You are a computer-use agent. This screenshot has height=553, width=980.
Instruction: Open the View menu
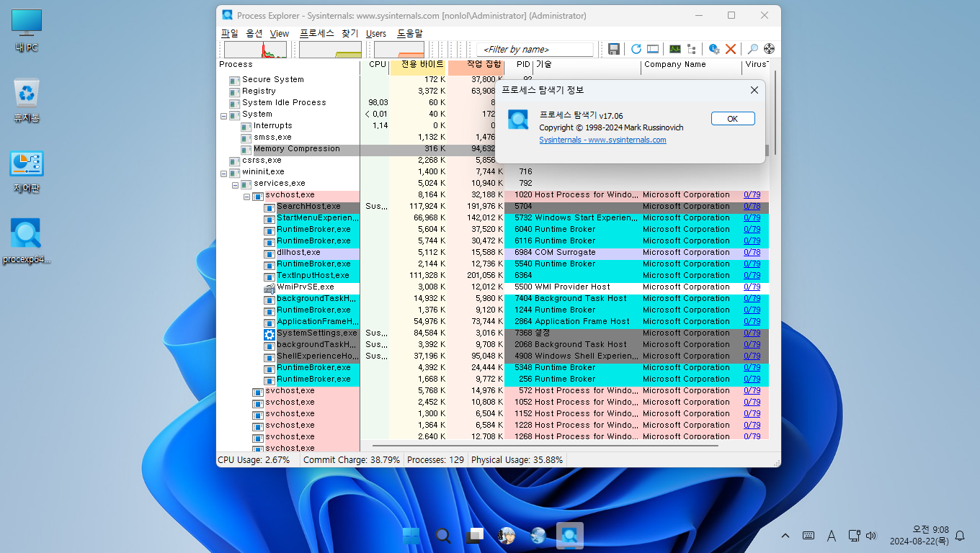coord(280,34)
